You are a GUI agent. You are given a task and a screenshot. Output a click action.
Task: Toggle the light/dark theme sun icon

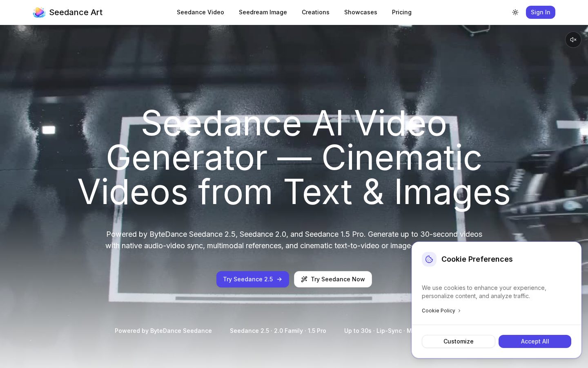pos(515,12)
